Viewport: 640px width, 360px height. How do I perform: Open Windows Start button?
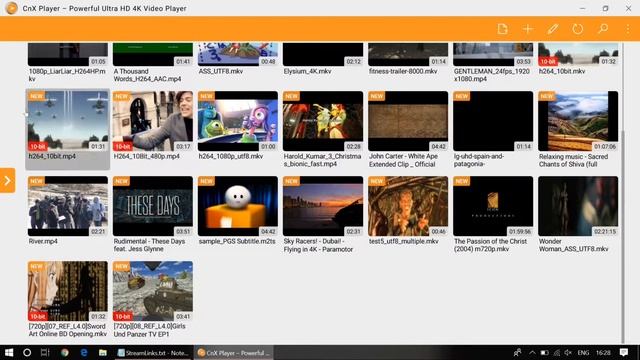point(9,352)
